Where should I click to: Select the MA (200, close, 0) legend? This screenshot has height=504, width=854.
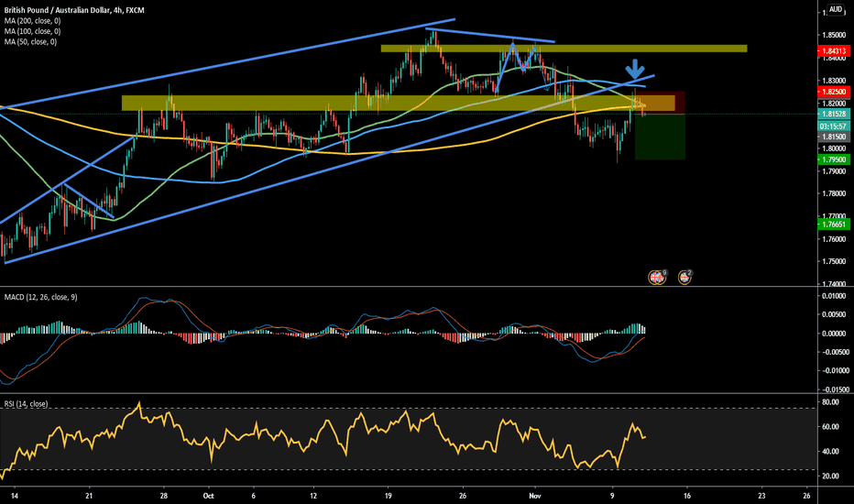(32, 21)
